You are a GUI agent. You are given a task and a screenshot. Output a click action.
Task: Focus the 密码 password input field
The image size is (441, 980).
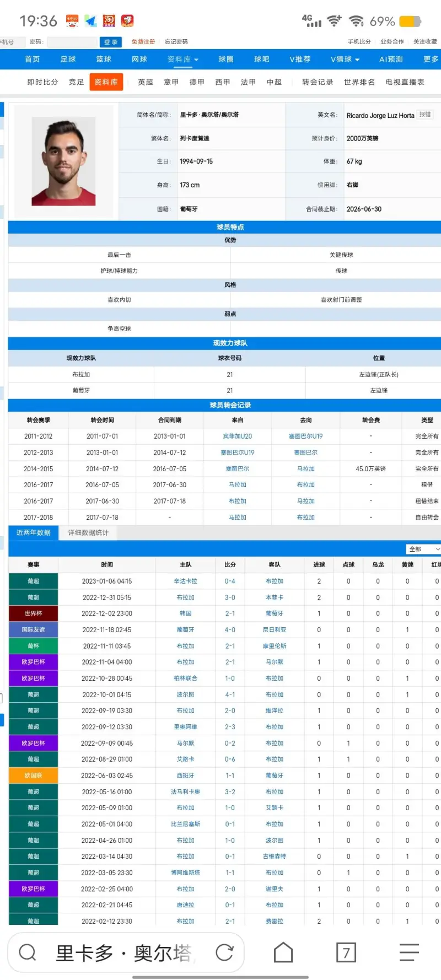tap(72, 42)
